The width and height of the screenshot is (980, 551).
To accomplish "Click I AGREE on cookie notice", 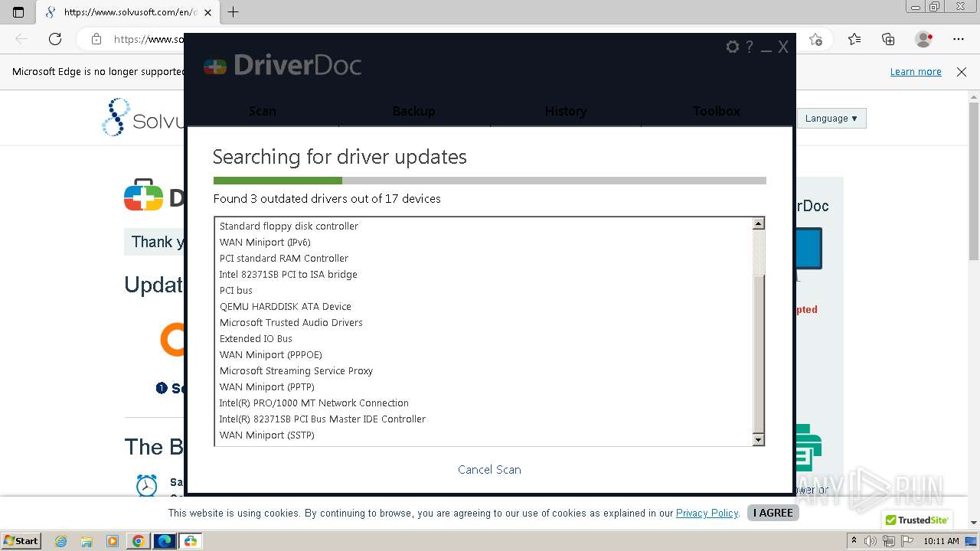I will click(773, 513).
